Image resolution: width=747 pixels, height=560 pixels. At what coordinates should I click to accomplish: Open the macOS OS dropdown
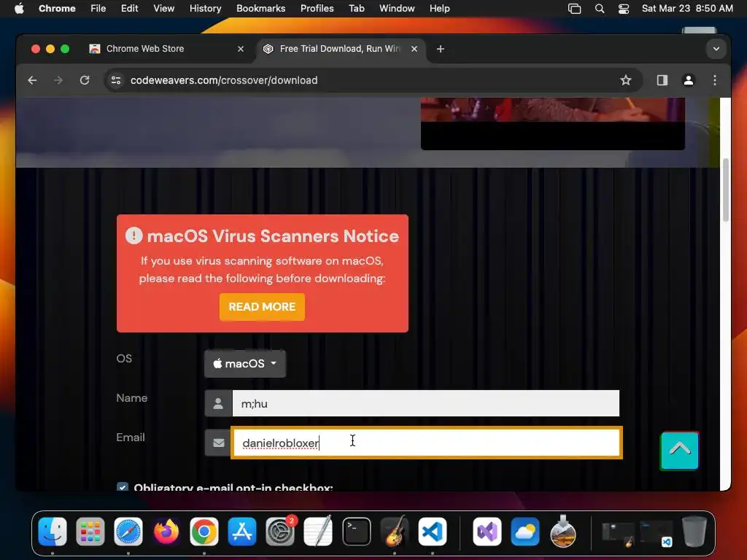point(245,364)
